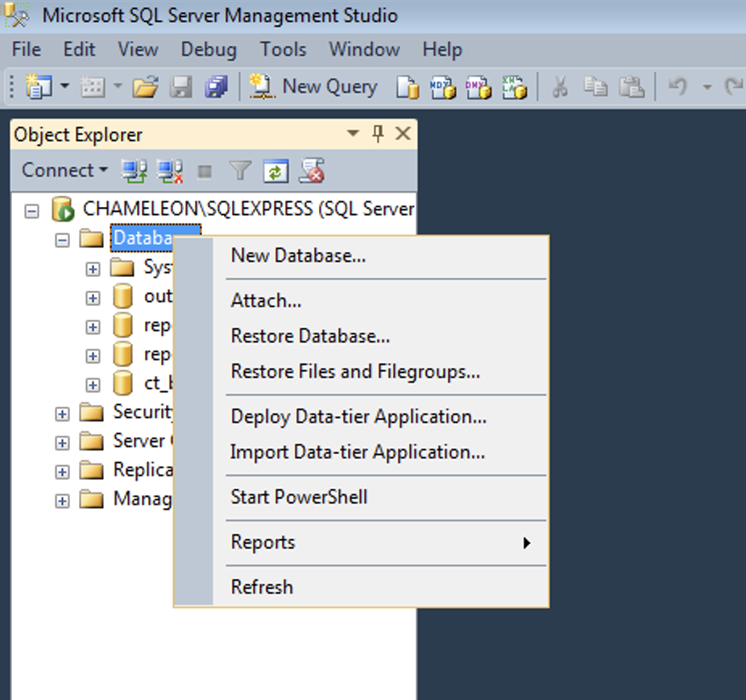The width and height of the screenshot is (746, 700).
Task: Click the Disconnect server icon
Action: point(170,171)
